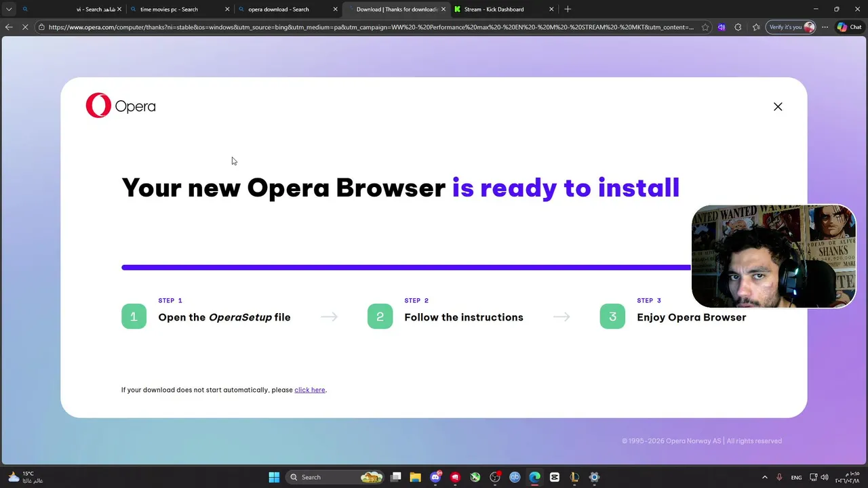
Task: Open CapCut from the taskbar
Action: click(555, 477)
